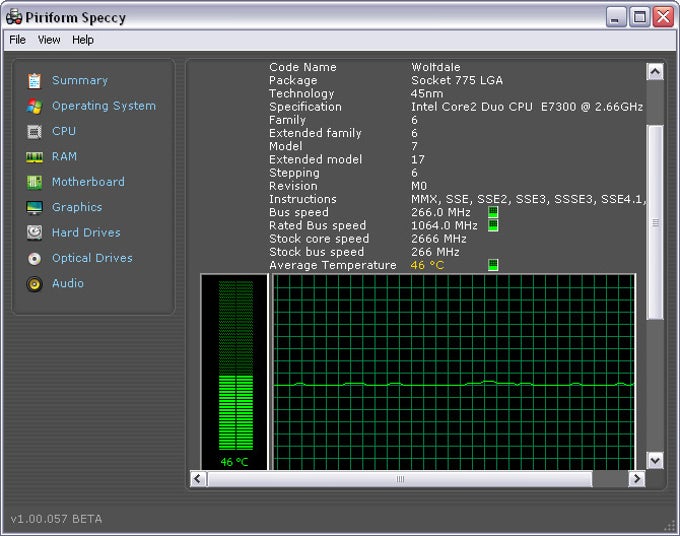Show the Motherboard section
This screenshot has width=680, height=536.
pos(88,182)
